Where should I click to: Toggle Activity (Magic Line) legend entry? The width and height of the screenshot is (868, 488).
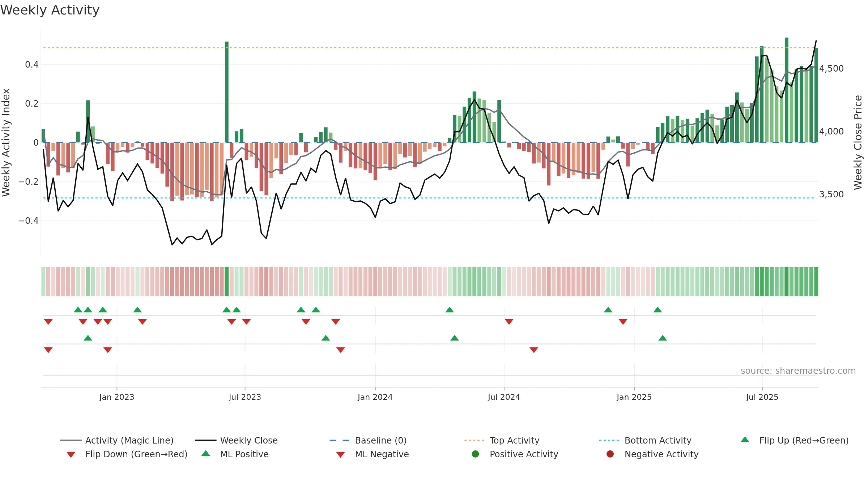pos(116,440)
